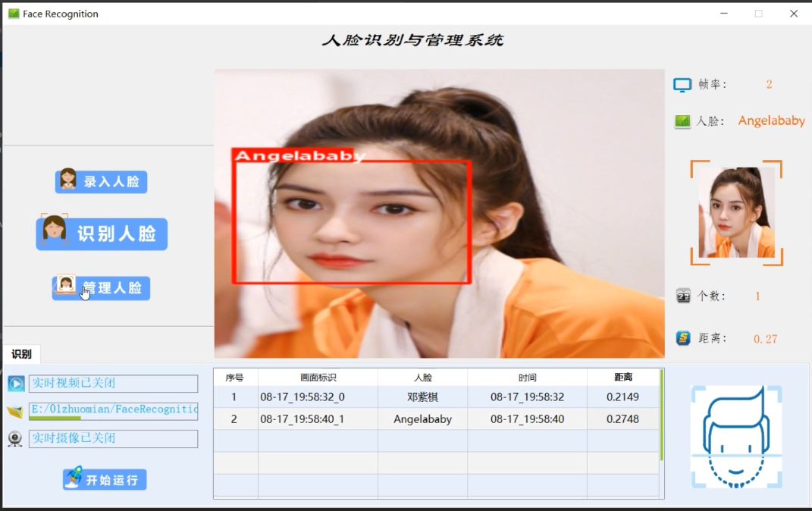Viewport: 812px width, 511px height.
Task: Click the folder icon to choose an image file
Action: pos(15,412)
